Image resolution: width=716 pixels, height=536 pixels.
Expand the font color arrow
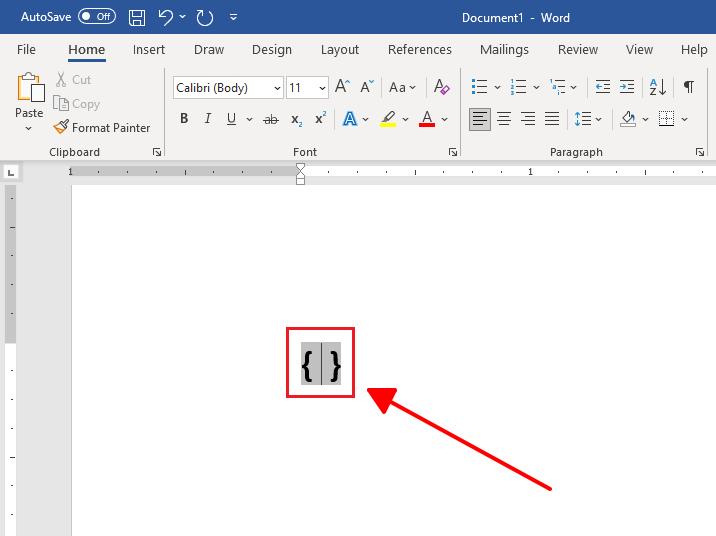point(444,120)
